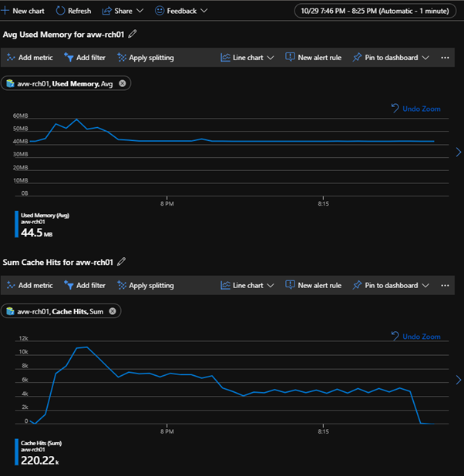Click the blue Used Memory legend color bar
This screenshot has height=476, width=464.
tap(15, 223)
